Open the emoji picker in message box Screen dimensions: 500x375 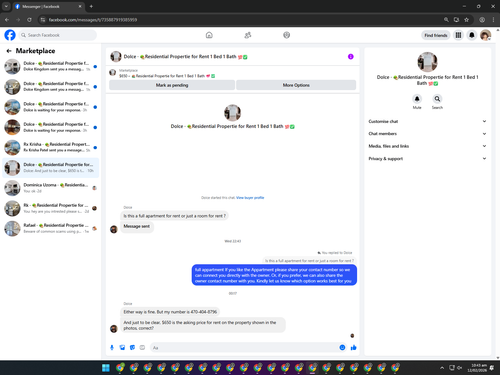342,348
